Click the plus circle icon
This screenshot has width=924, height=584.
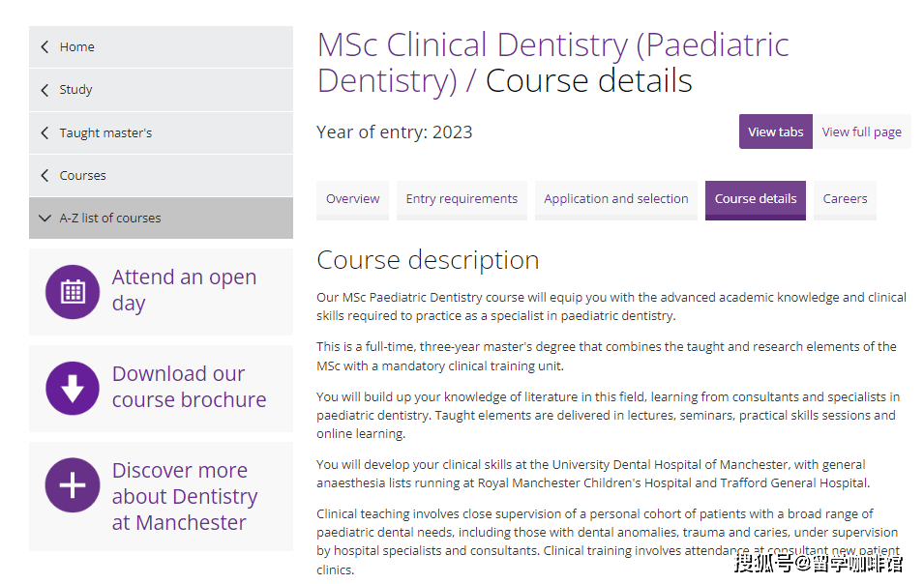[x=73, y=485]
